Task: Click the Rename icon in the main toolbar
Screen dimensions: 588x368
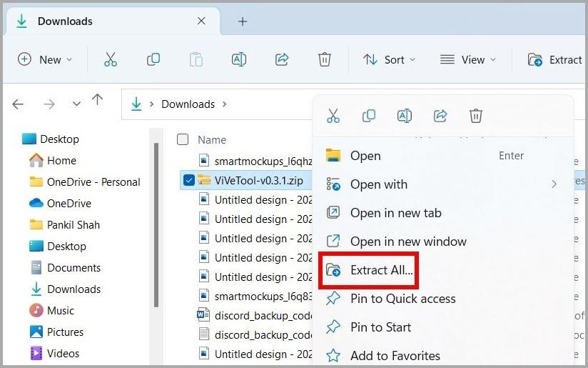Action: pyautogui.click(x=239, y=59)
